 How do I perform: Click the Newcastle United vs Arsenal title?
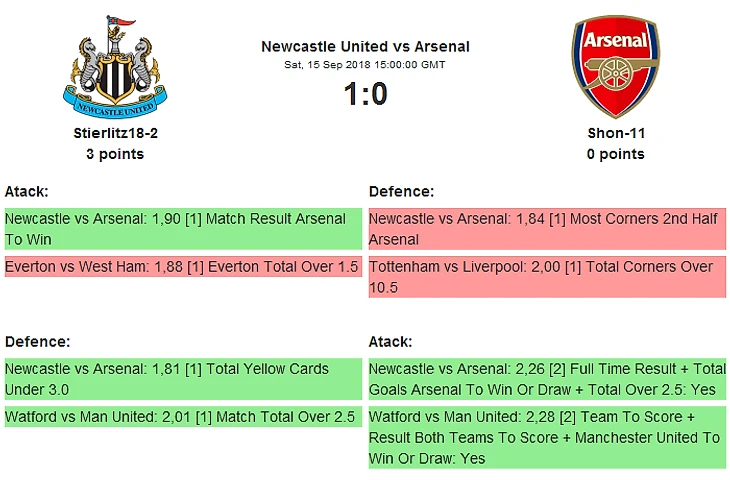pos(365,46)
